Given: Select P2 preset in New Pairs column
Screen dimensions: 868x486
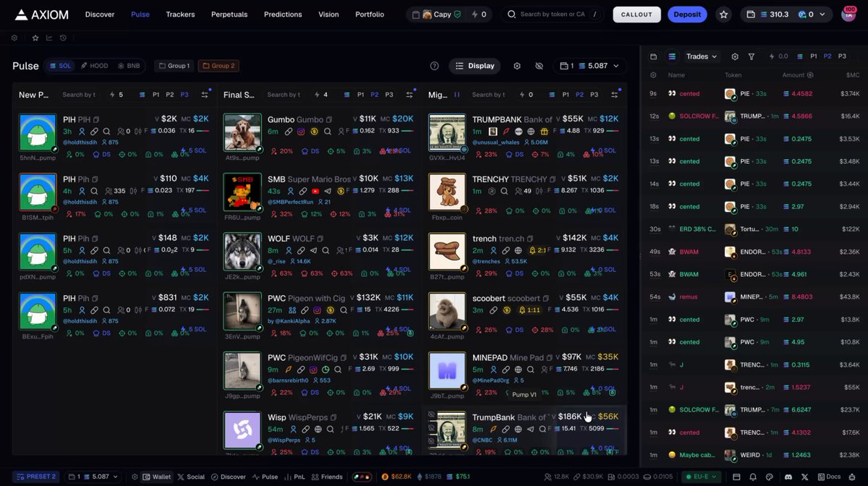Looking at the screenshot, I should point(170,95).
